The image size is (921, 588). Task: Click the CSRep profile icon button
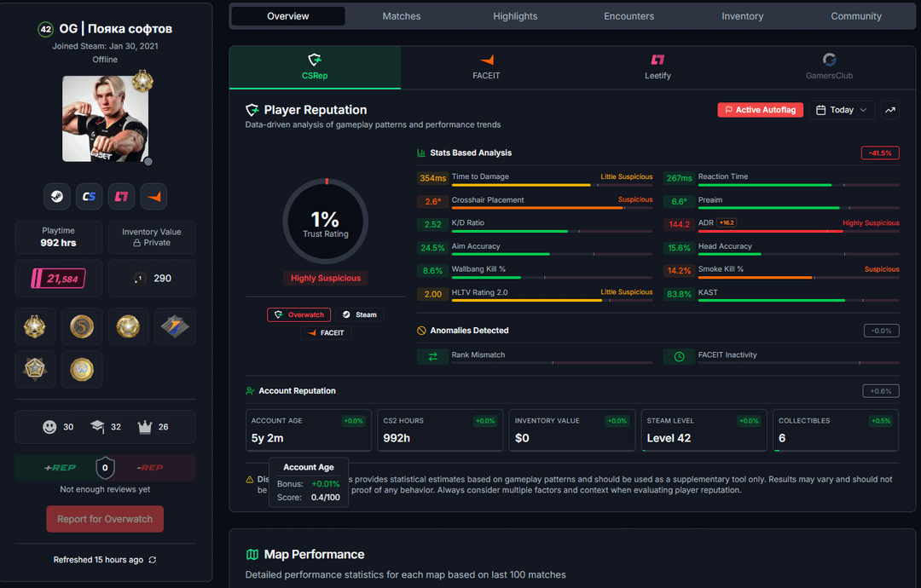(89, 197)
